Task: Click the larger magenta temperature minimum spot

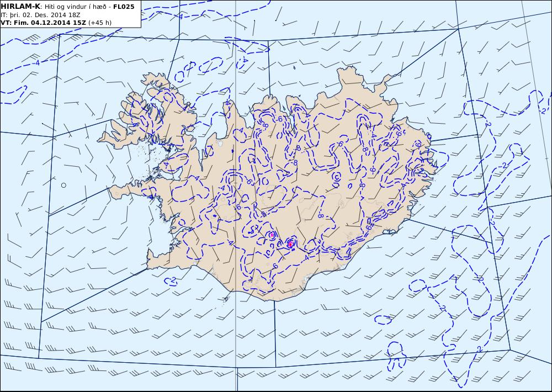Action: pos(290,244)
